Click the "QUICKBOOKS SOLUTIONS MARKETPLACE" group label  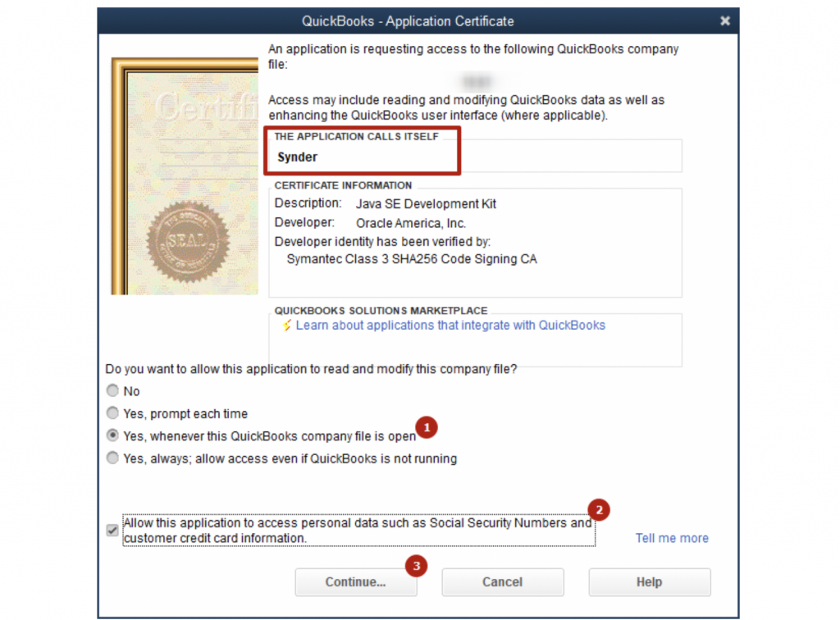[x=381, y=311]
